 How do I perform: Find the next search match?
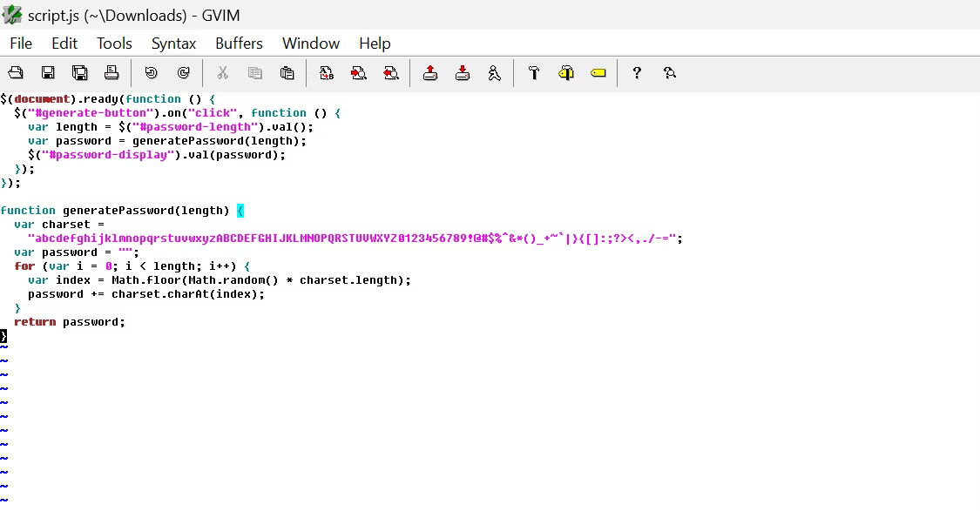(x=359, y=72)
